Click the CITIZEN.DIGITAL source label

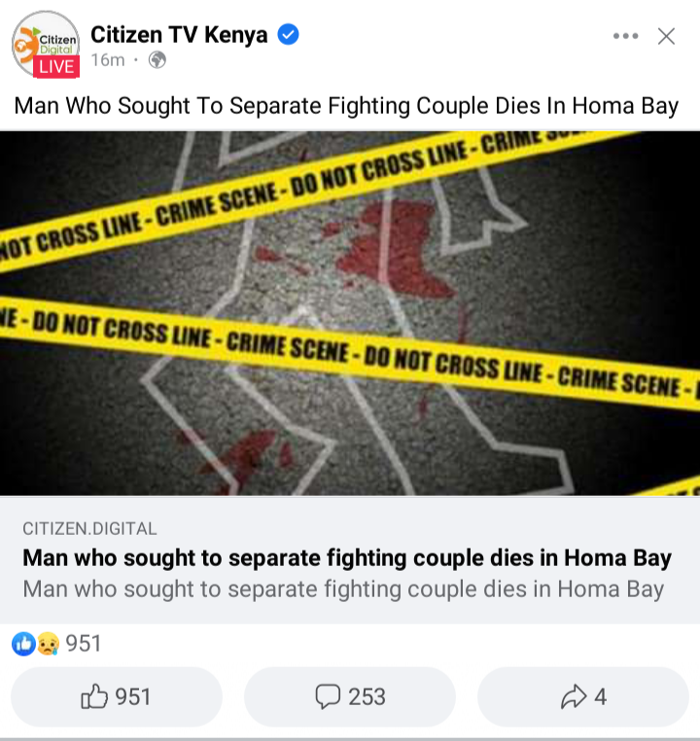click(89, 528)
